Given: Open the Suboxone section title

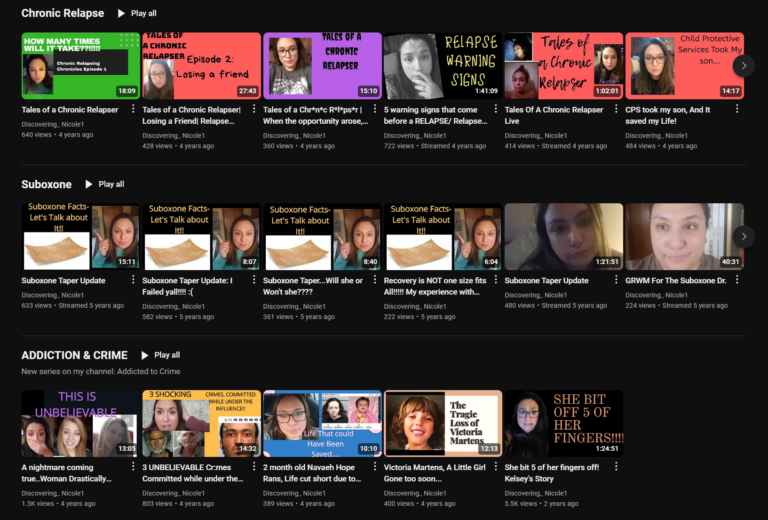Looking at the screenshot, I should (x=47, y=184).
